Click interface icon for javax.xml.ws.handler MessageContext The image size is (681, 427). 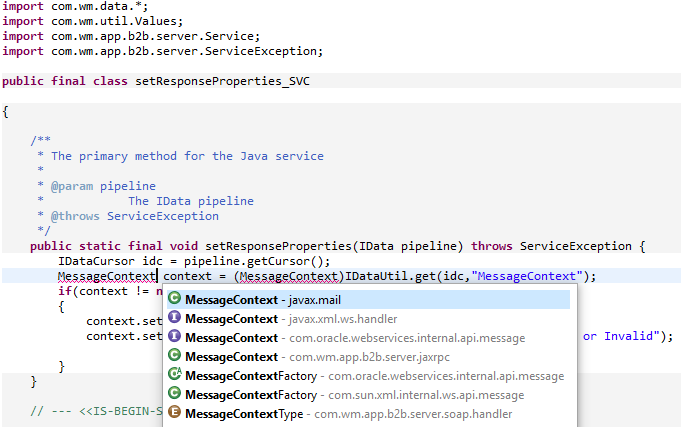pos(174,318)
